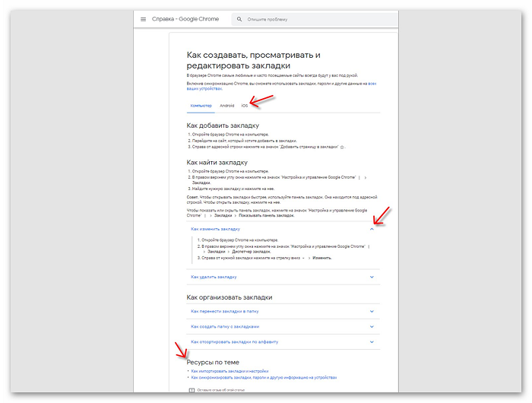Click the bold 'Изменить' text

pos(321,258)
